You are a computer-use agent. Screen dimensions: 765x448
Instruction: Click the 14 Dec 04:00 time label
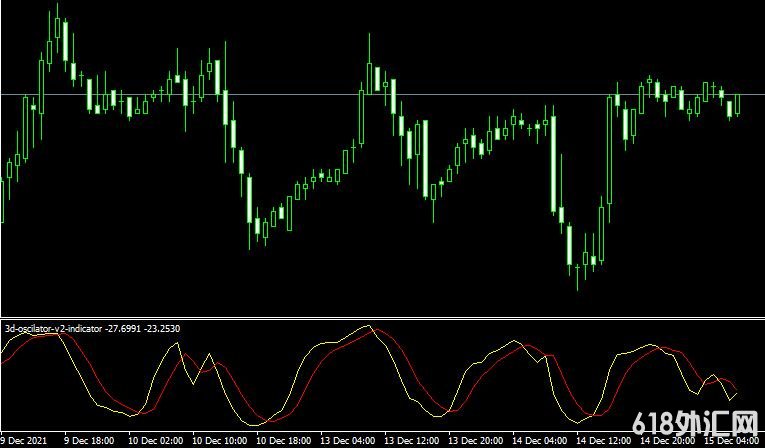(x=541, y=440)
